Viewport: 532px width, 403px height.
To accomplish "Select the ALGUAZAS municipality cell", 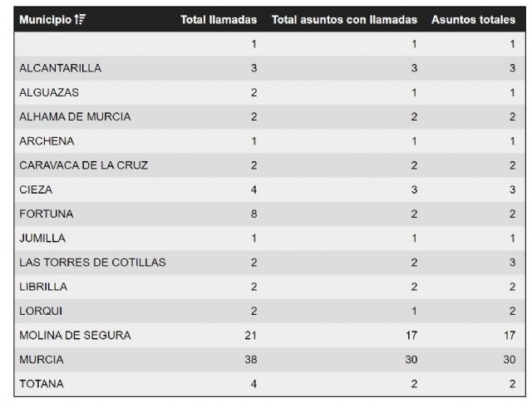I will click(49, 92).
